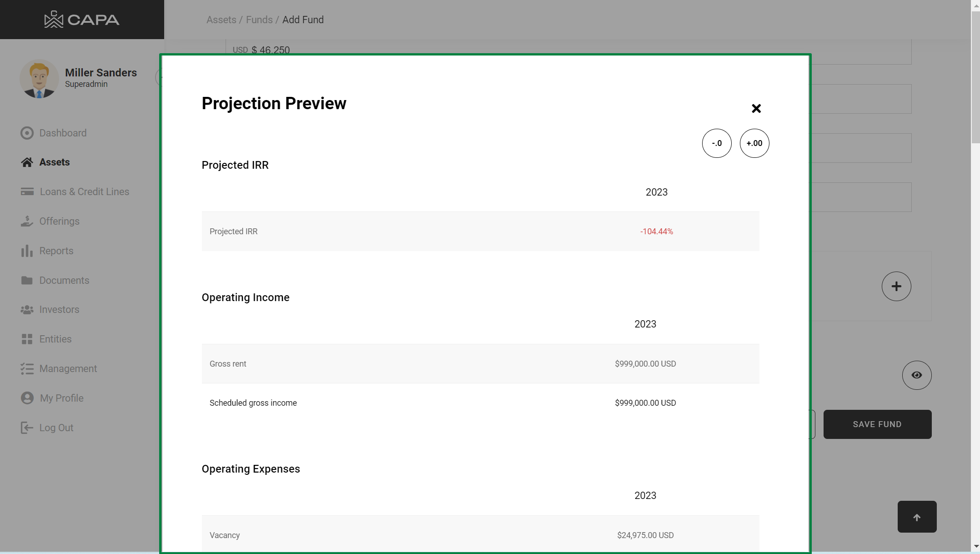Click the Offerings hand icon
Screen dimensions: 980x554
pos(27,221)
